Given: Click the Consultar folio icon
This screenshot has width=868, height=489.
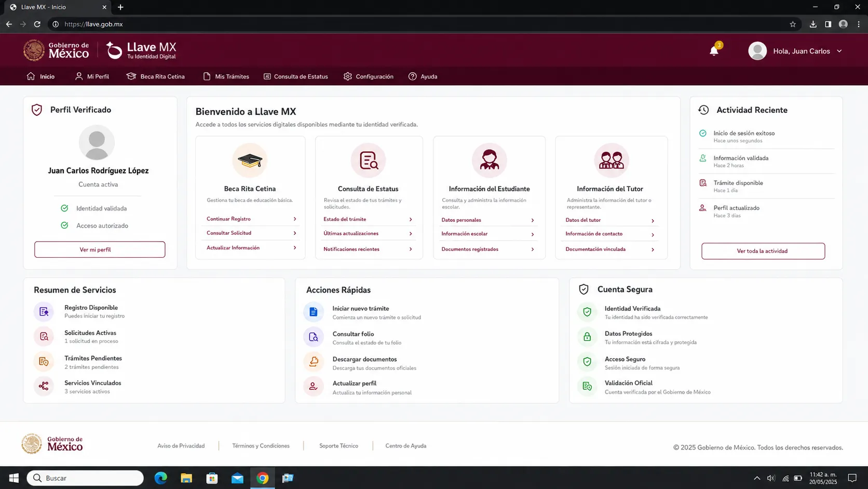Looking at the screenshot, I should point(313,337).
